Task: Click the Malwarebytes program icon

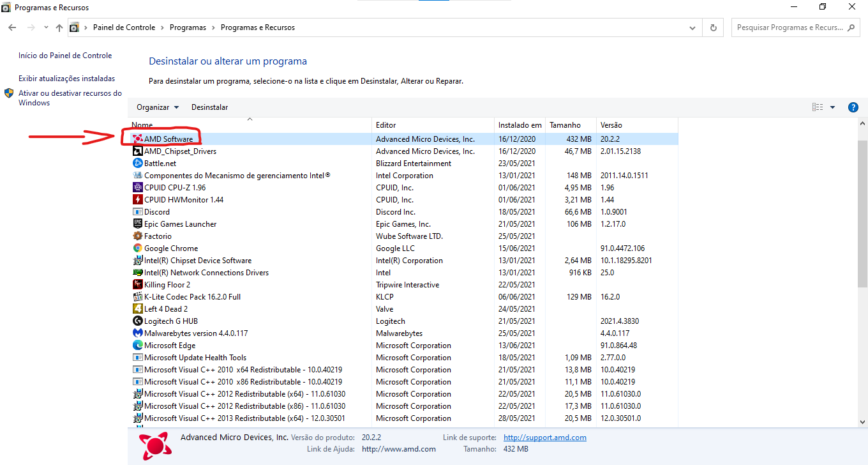Action: point(137,333)
